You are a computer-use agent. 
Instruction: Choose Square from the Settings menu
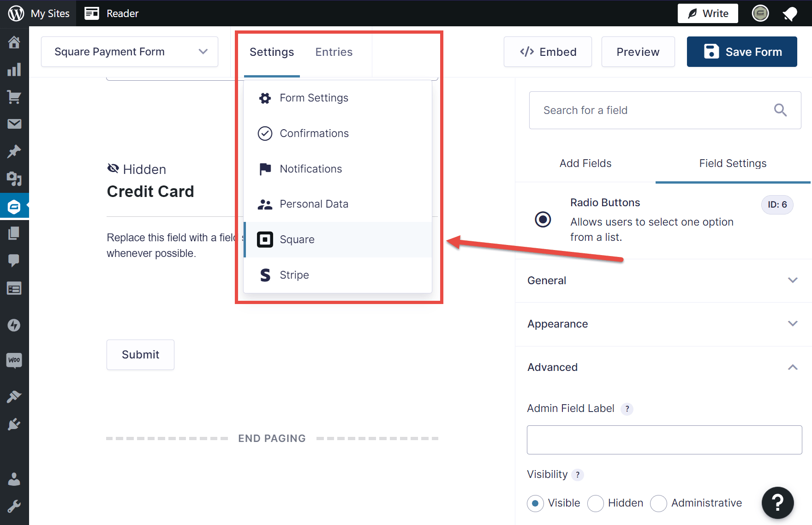[338, 239]
